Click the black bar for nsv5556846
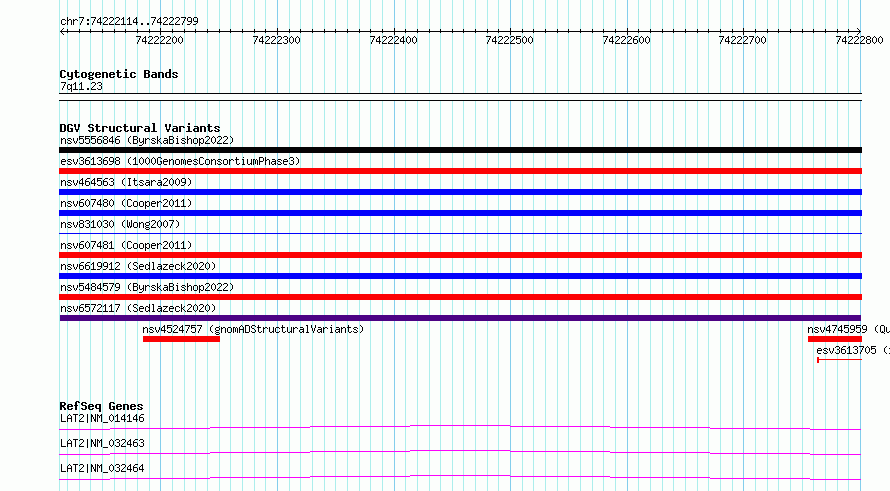This screenshot has height=491, width=890. coord(460,150)
